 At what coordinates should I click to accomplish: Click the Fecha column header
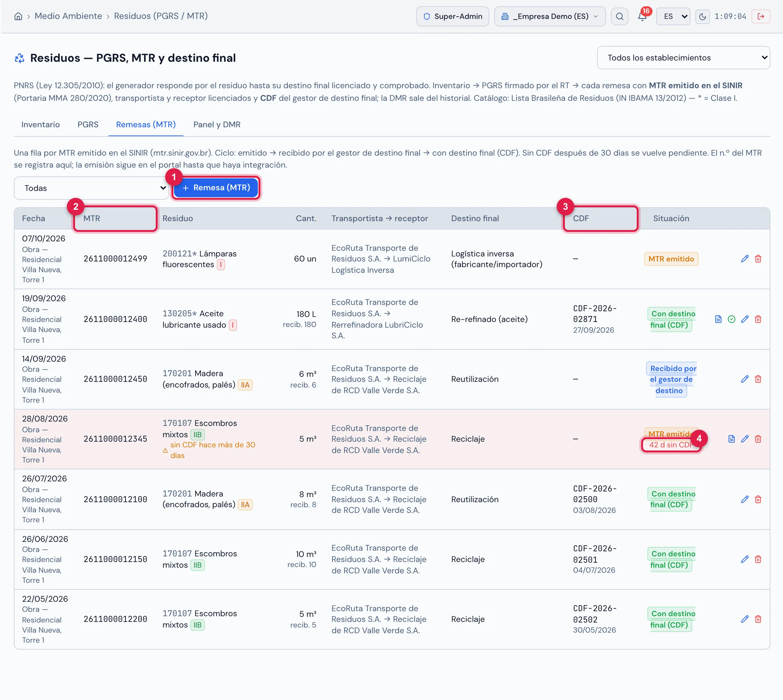[x=33, y=218]
